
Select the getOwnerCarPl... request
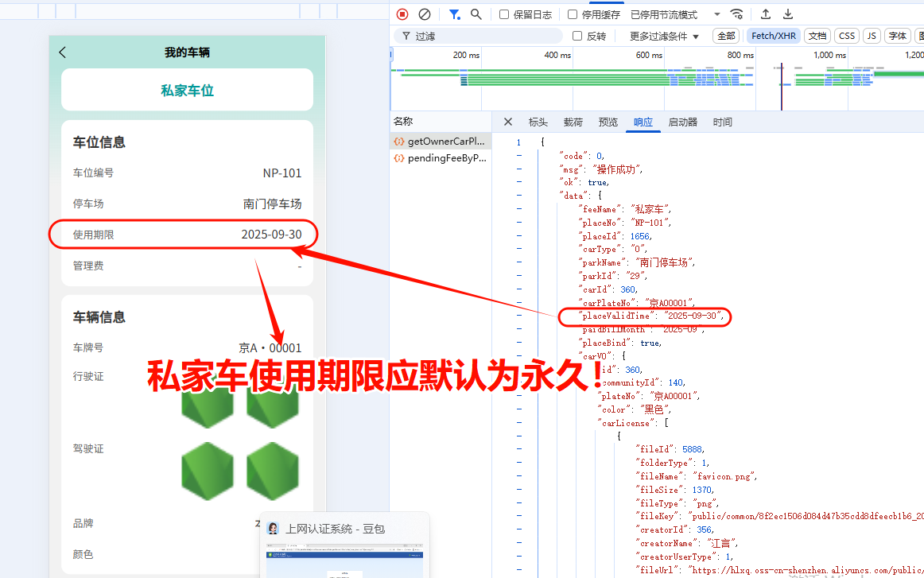point(441,142)
